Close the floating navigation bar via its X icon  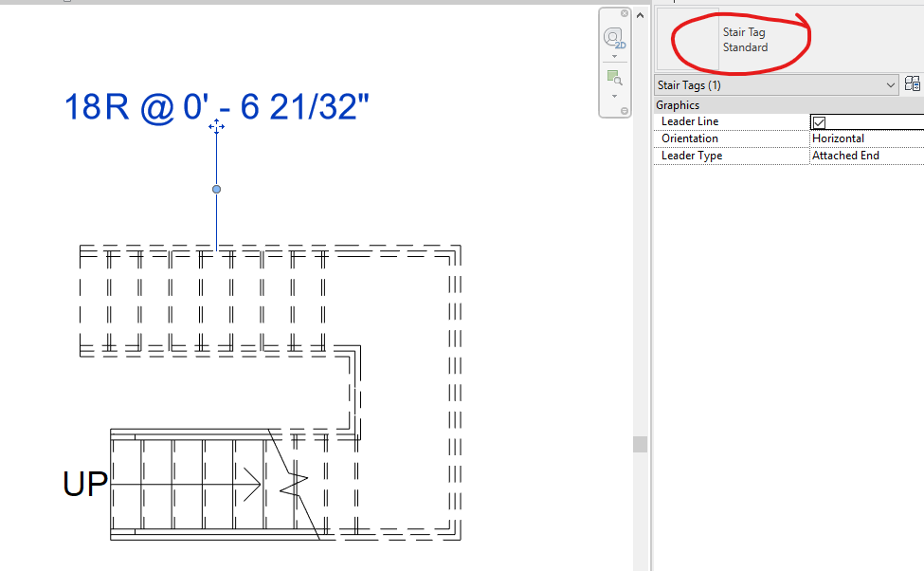(x=624, y=12)
